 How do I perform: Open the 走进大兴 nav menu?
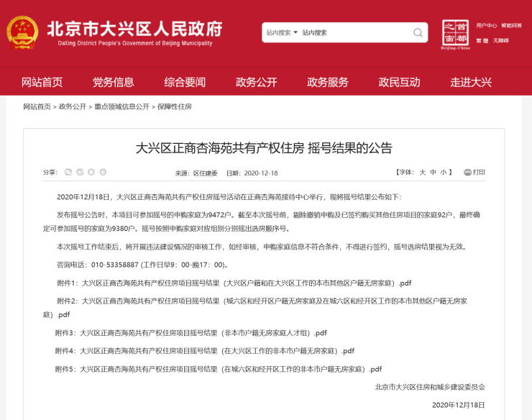[471, 82]
